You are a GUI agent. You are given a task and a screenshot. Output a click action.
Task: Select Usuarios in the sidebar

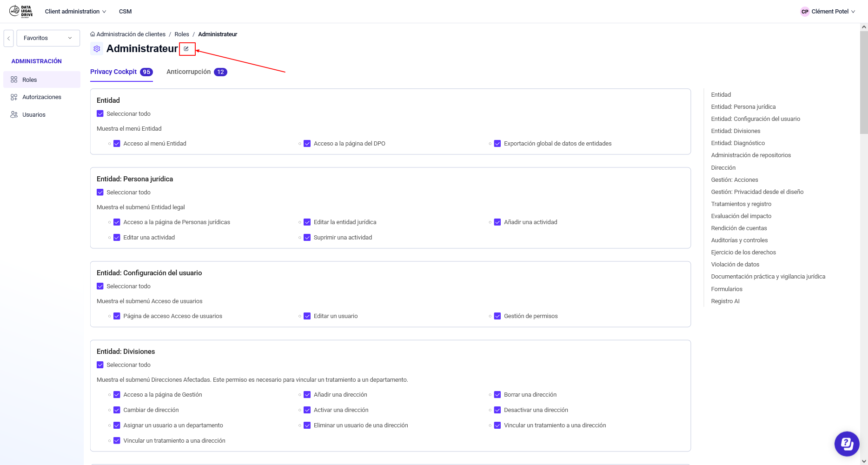[42, 114]
